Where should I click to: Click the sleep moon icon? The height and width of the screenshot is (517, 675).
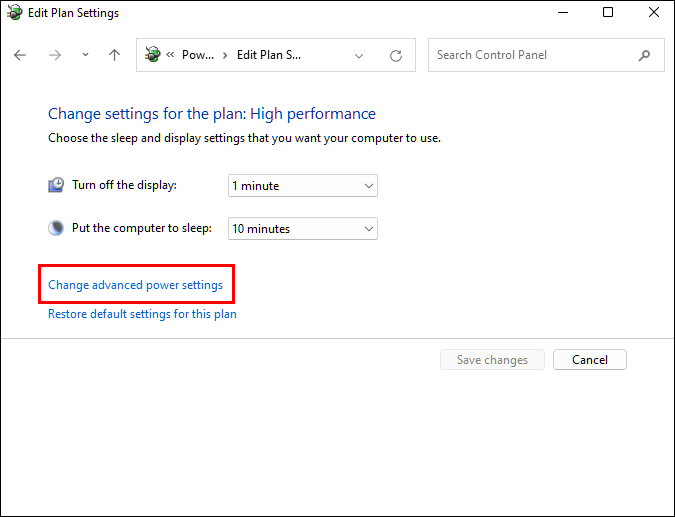[x=56, y=228]
